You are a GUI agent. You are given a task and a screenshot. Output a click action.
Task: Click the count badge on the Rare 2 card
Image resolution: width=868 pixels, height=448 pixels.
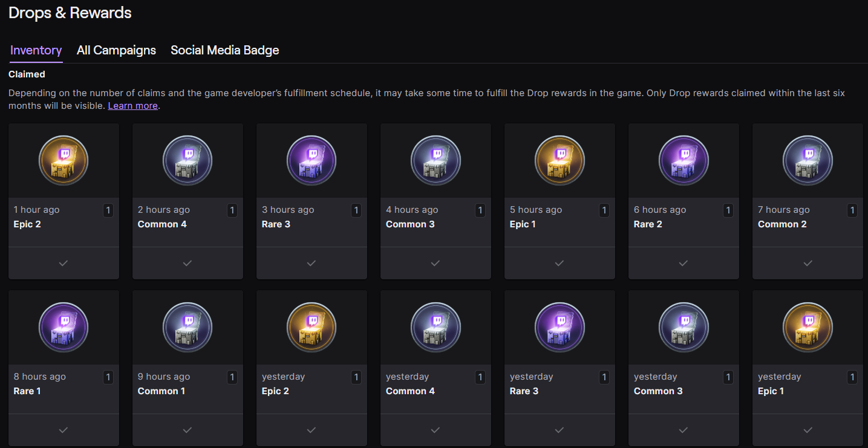(728, 210)
